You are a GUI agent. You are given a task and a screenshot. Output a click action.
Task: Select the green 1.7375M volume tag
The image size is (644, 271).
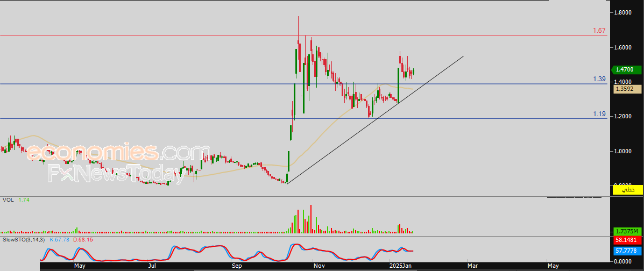click(627, 231)
